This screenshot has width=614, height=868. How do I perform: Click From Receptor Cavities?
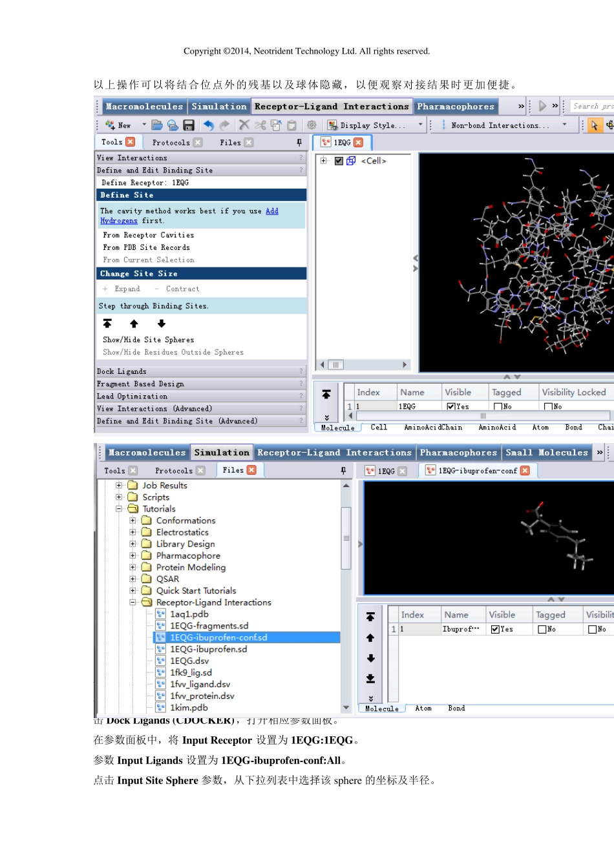coord(148,235)
